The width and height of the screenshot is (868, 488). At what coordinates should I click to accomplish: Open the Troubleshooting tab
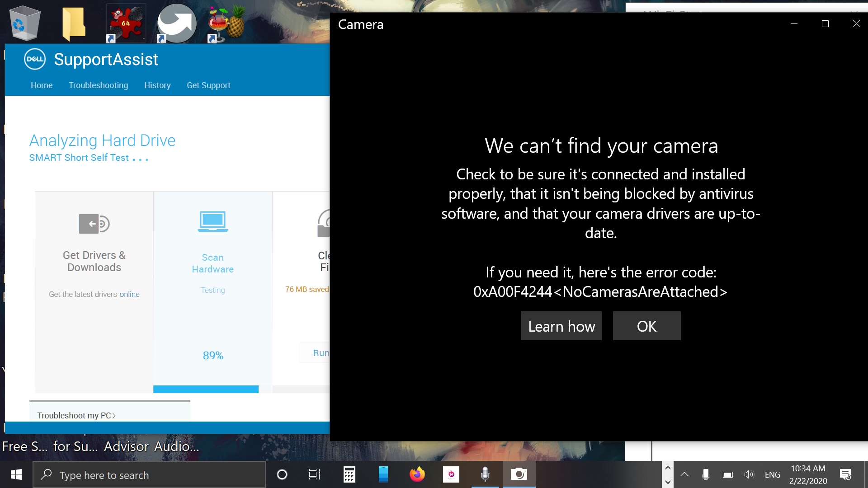[x=98, y=85]
